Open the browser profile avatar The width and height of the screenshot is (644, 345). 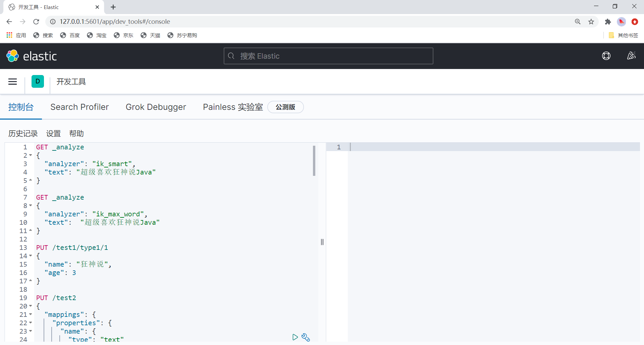(x=621, y=21)
